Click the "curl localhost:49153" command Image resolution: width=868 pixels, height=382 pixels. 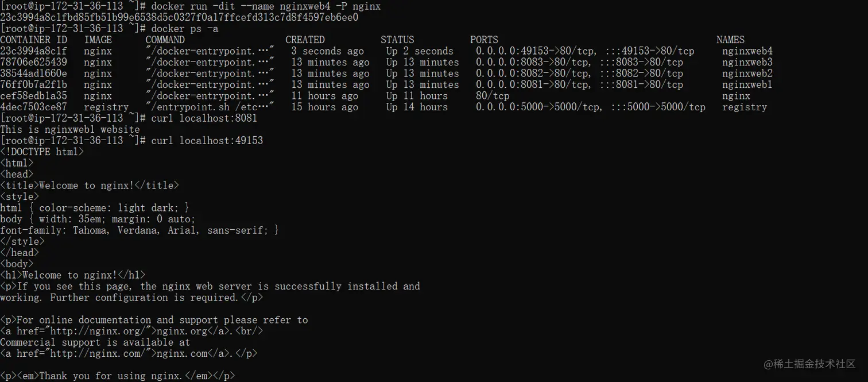pos(207,141)
